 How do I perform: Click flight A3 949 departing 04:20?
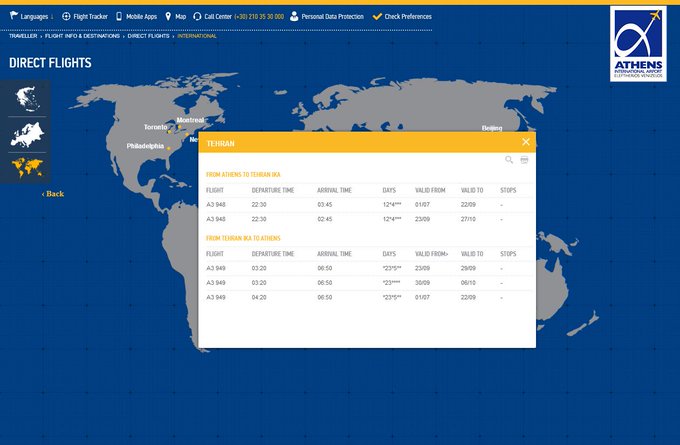coord(367,298)
